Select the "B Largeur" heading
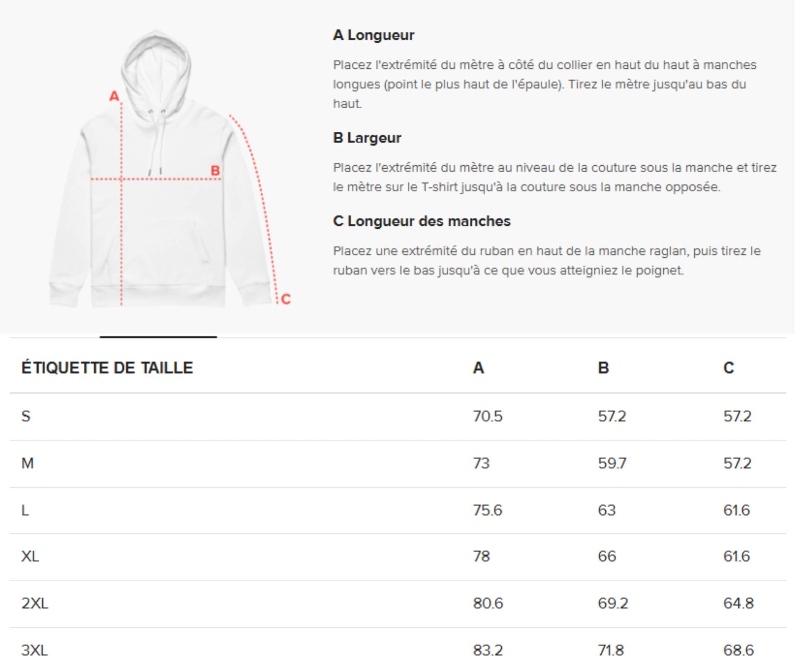The image size is (812, 670). point(367,138)
